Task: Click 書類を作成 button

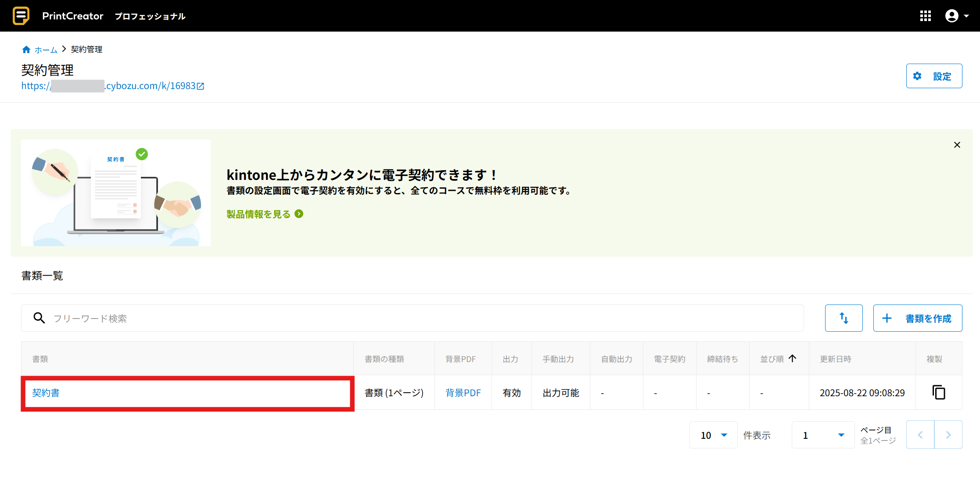Action: [918, 318]
